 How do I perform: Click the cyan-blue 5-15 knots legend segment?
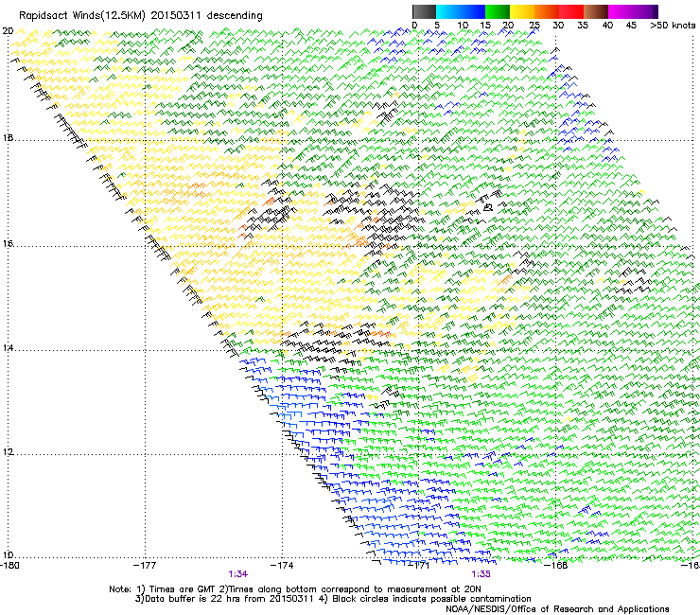[461, 11]
